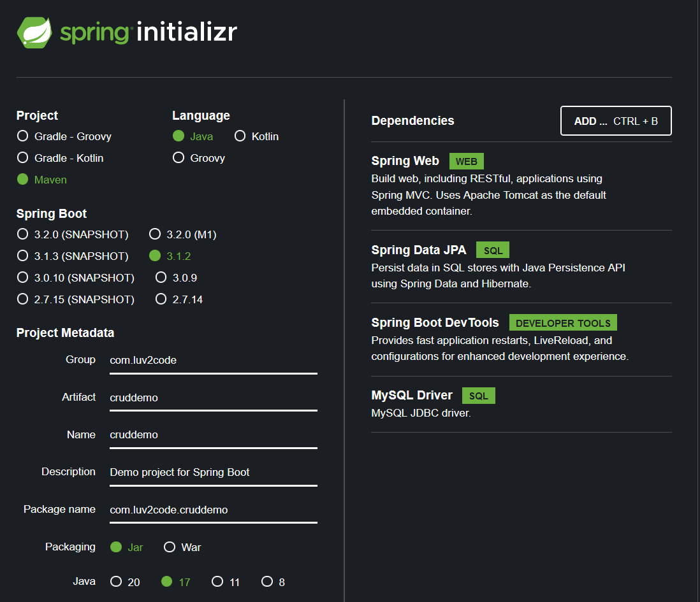
Task: Pick Spring Boot 3.1.3 (SNAPSHOT)
Action: pyautogui.click(x=72, y=256)
